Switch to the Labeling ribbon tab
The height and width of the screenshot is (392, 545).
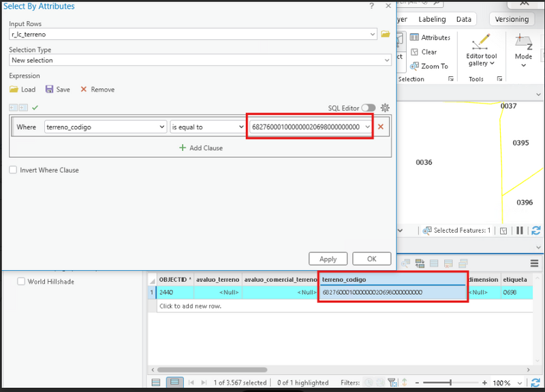click(432, 20)
